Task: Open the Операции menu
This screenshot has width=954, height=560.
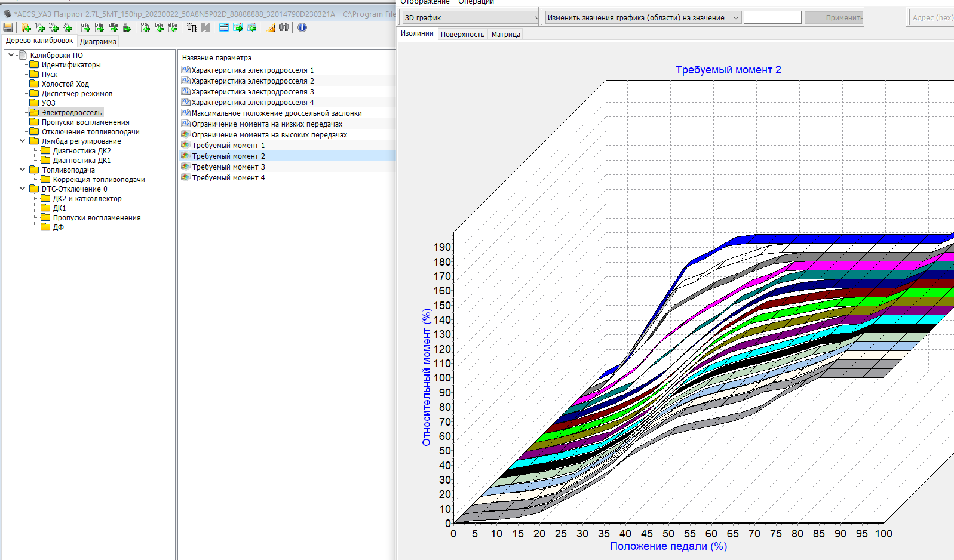Action: [476, 2]
